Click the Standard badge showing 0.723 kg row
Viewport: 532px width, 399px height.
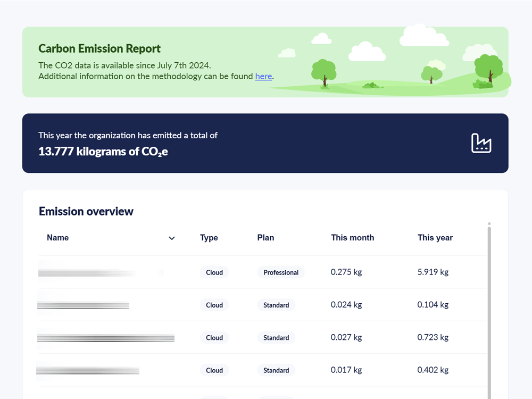tap(276, 337)
